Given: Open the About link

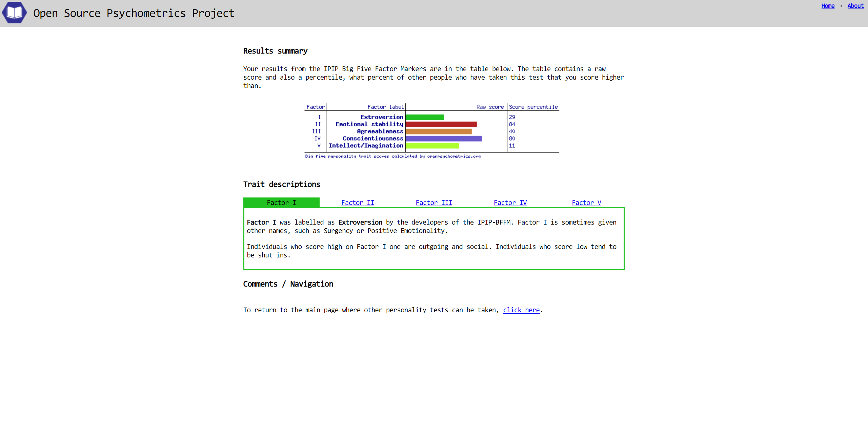Looking at the screenshot, I should click(x=855, y=6).
